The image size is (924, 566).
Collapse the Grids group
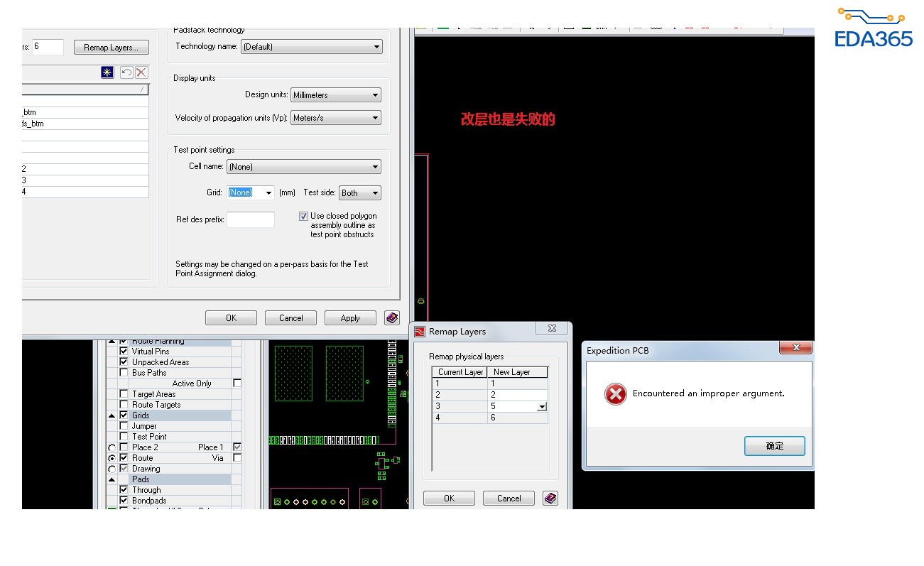click(112, 415)
